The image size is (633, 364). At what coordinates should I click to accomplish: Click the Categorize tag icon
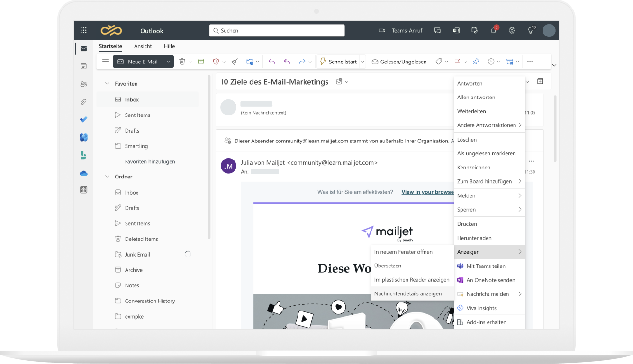coord(439,62)
